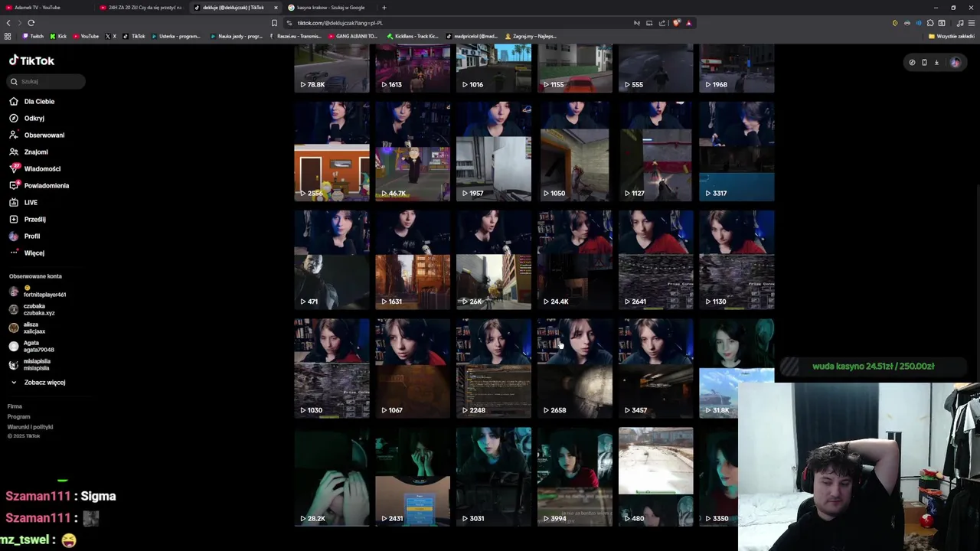Click the Szukaj search field

click(47, 81)
